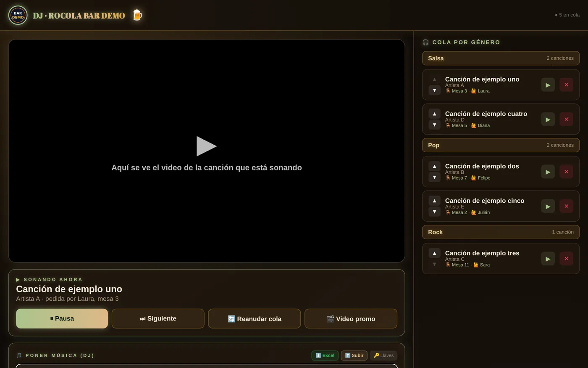
Task: Skip to next song with Siguiente
Action: (158, 318)
